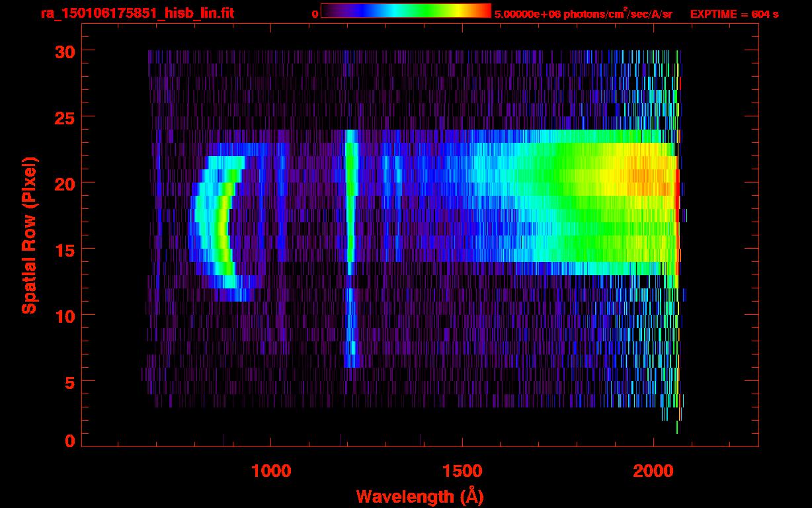Click the Spatial Row (Pixel) axis label

pyautogui.click(x=29, y=235)
